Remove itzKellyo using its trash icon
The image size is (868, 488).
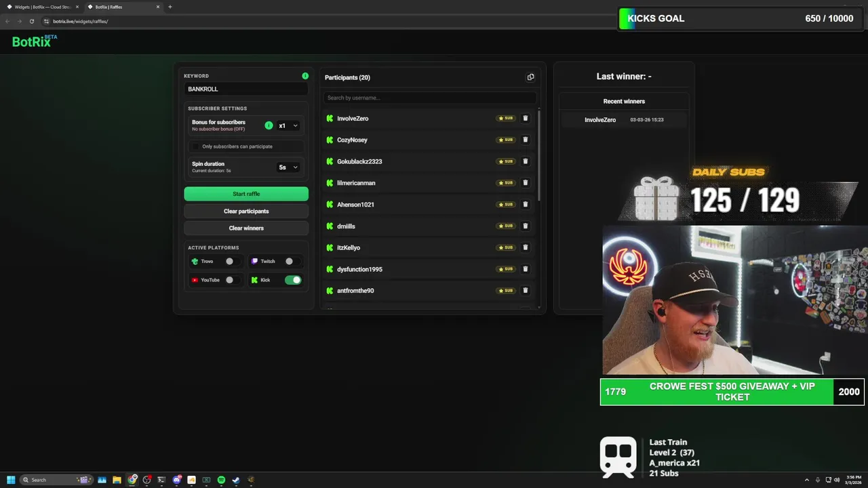525,247
